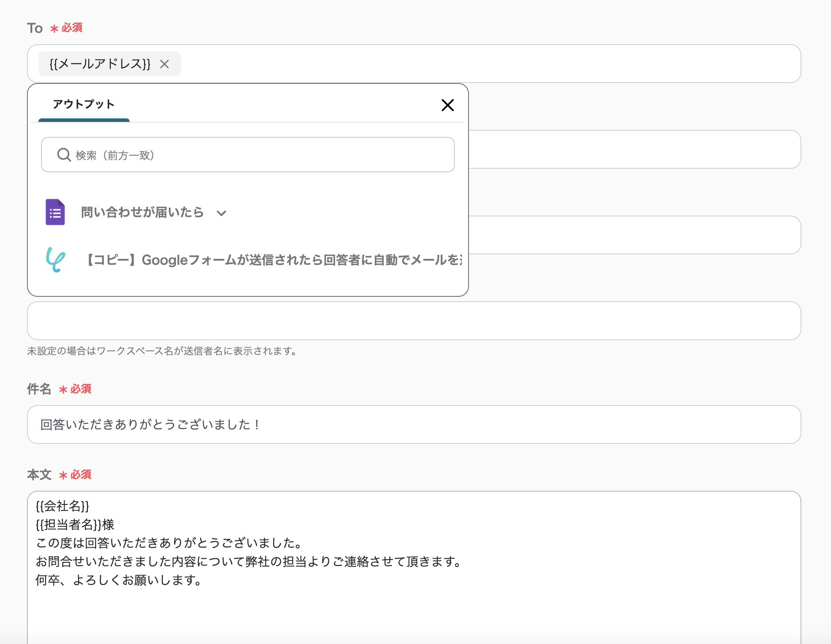The width and height of the screenshot is (831, 644).
Task: Close the アウトプット popup with the X icon
Action: [x=448, y=105]
